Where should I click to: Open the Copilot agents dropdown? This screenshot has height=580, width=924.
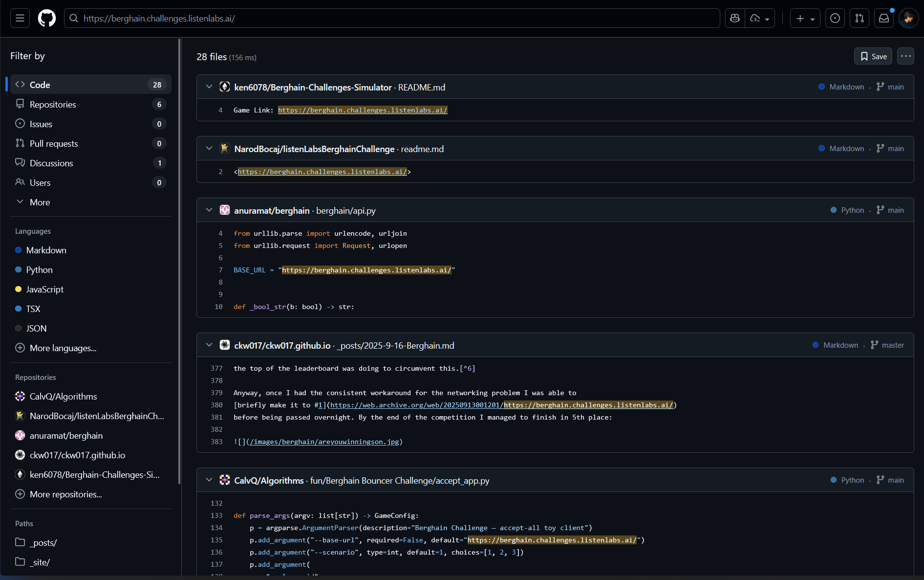point(760,18)
